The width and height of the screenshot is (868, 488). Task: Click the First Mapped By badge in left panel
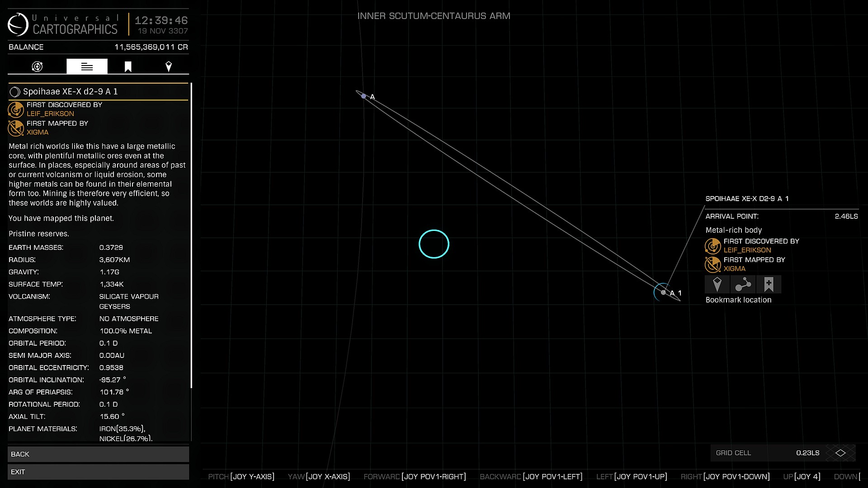(x=16, y=128)
